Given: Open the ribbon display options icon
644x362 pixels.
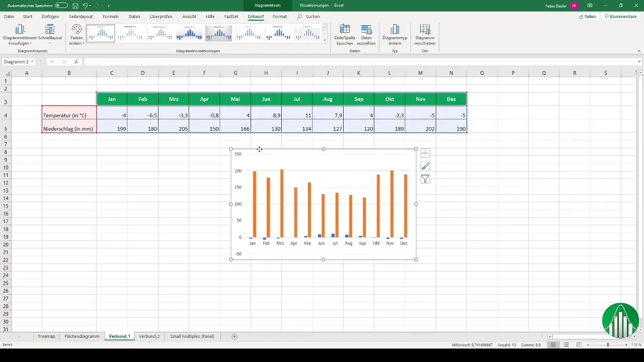Looking at the screenshot, I should click(590, 6).
